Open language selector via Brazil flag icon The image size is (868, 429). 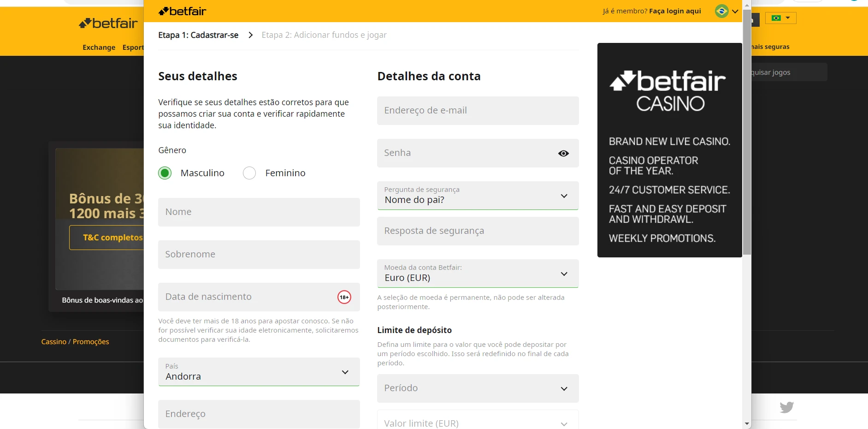point(721,11)
